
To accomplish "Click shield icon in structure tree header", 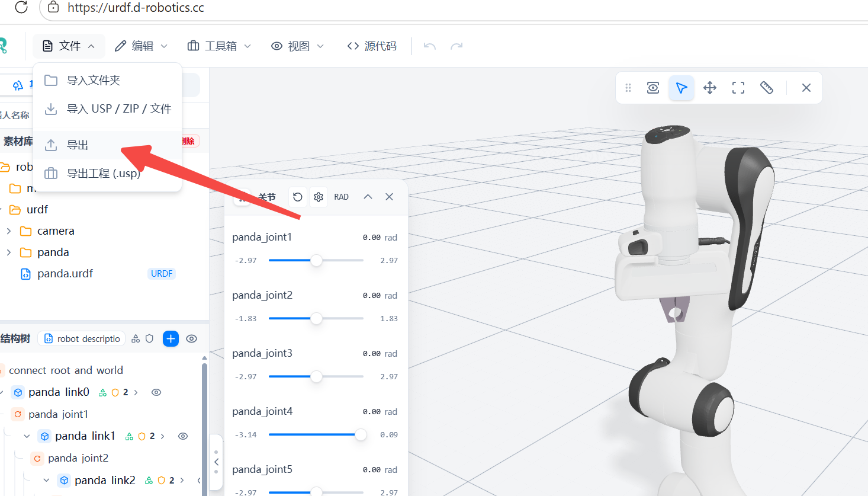I will point(150,338).
